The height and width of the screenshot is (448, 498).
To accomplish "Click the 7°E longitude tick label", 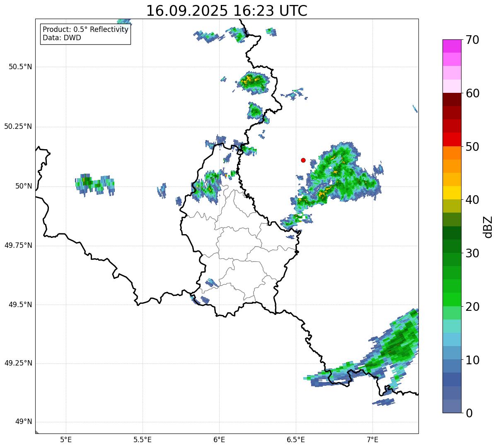I will (372, 439).
